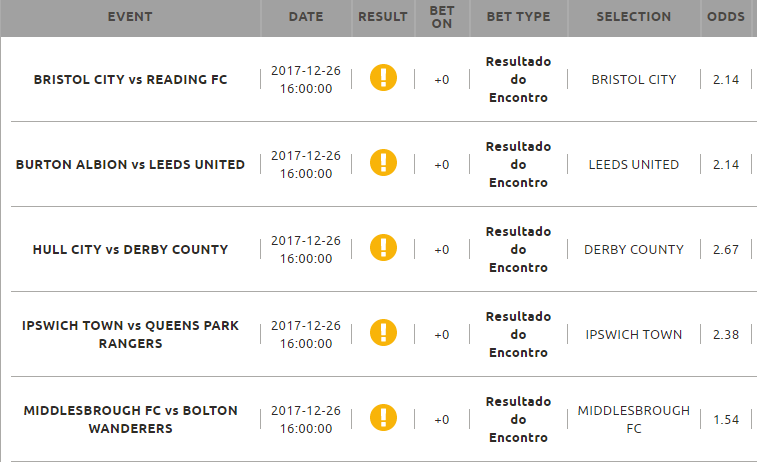757x462 pixels.
Task: Click the ODDS column header
Action: tap(726, 17)
